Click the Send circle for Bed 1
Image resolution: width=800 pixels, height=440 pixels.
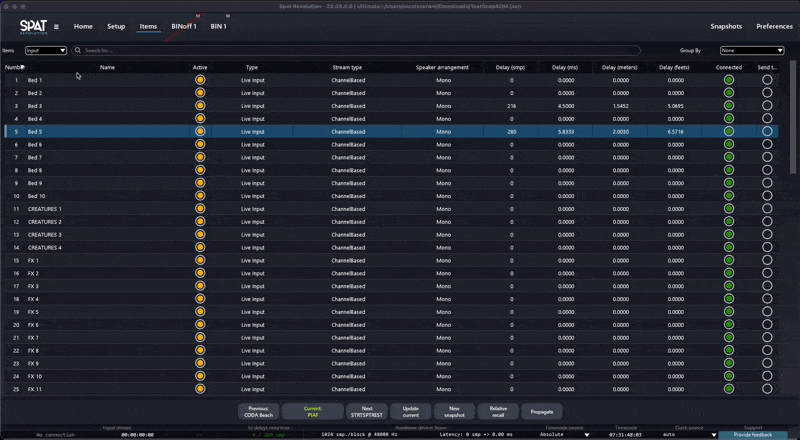767,80
